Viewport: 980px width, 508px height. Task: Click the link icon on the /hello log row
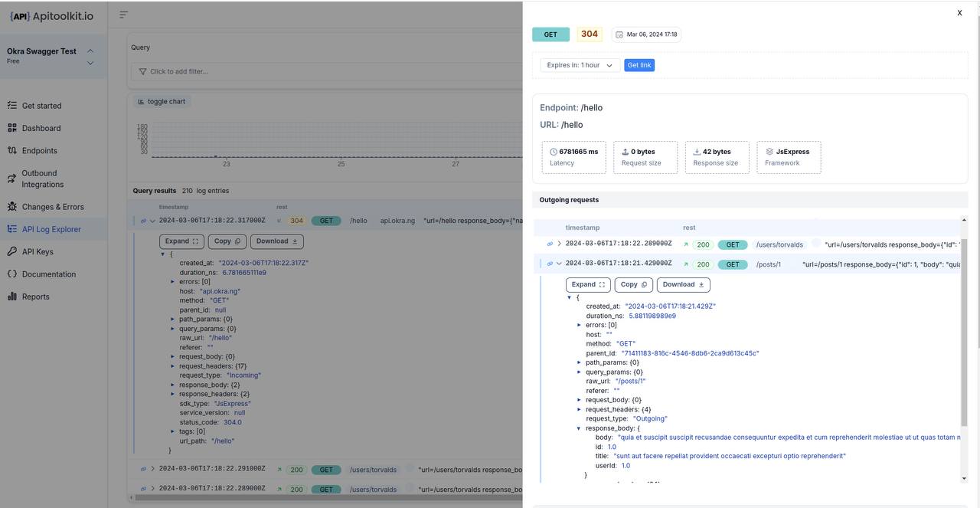point(143,221)
